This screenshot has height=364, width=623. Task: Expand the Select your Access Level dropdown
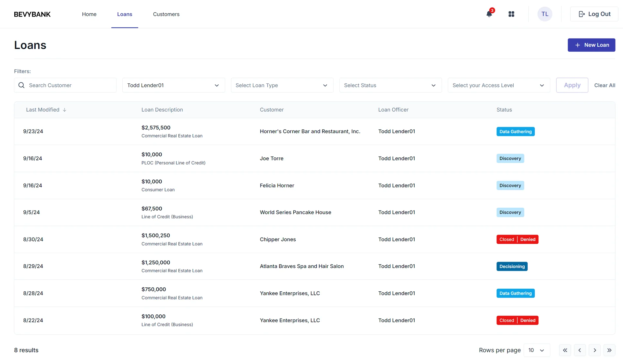tap(499, 85)
